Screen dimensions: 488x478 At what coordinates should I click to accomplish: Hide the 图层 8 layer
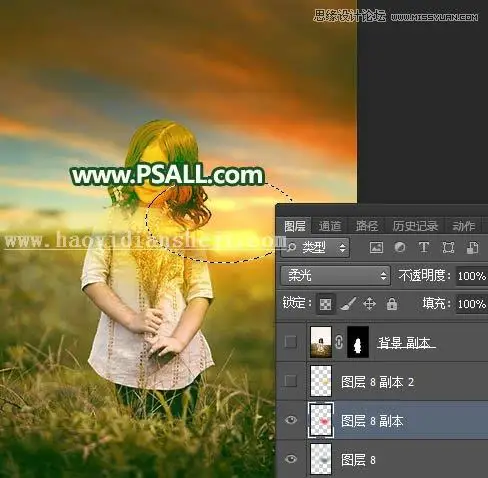pyautogui.click(x=291, y=459)
